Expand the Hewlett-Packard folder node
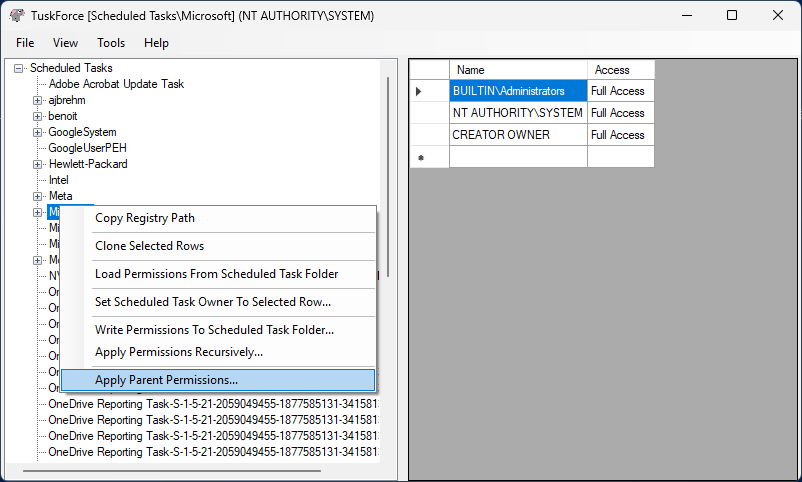The image size is (802, 482). click(x=38, y=164)
